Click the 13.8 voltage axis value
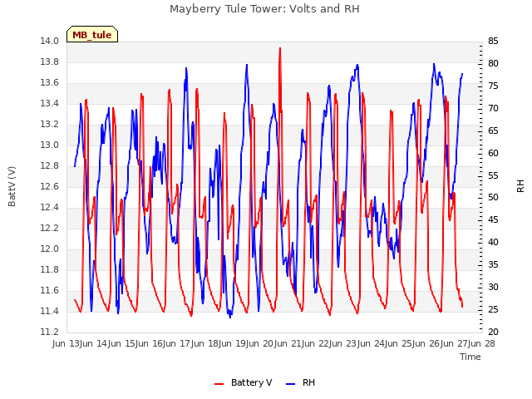 (50, 62)
